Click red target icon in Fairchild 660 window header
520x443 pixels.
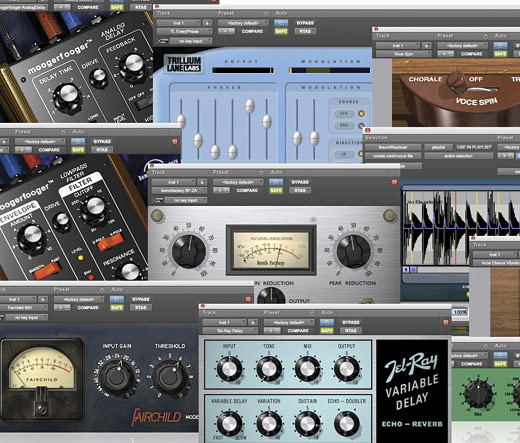(248, 299)
